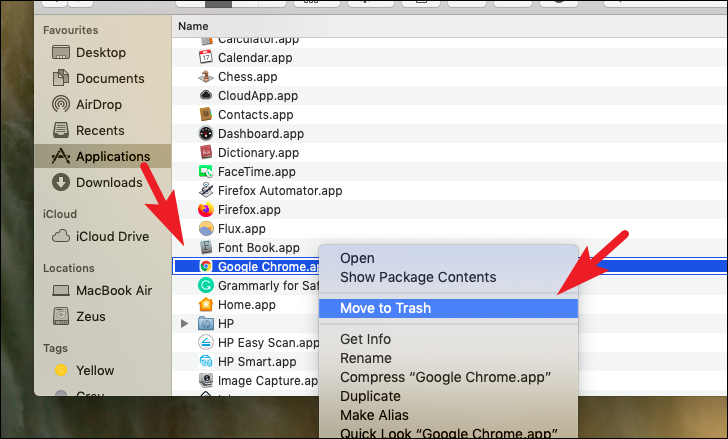Click the HP Easy Scan.app icon
This screenshot has height=439, width=728.
coord(206,342)
